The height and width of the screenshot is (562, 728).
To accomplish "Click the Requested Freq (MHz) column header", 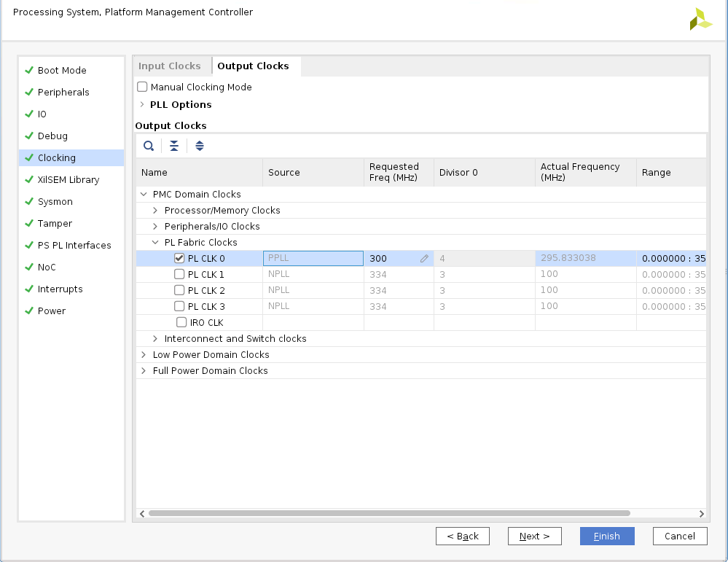I will [x=399, y=172].
